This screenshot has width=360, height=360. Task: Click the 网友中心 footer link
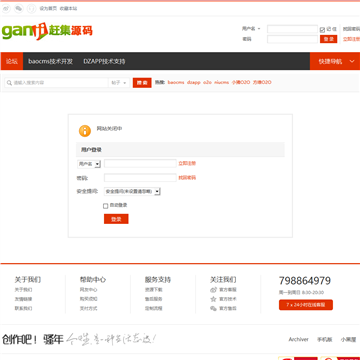[x=89, y=290]
